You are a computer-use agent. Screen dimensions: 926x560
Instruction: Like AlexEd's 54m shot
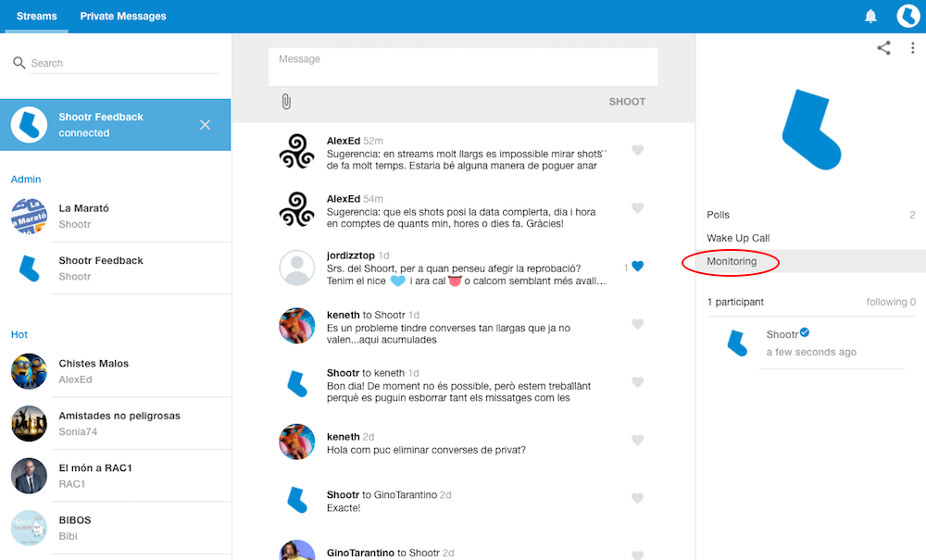pos(637,207)
